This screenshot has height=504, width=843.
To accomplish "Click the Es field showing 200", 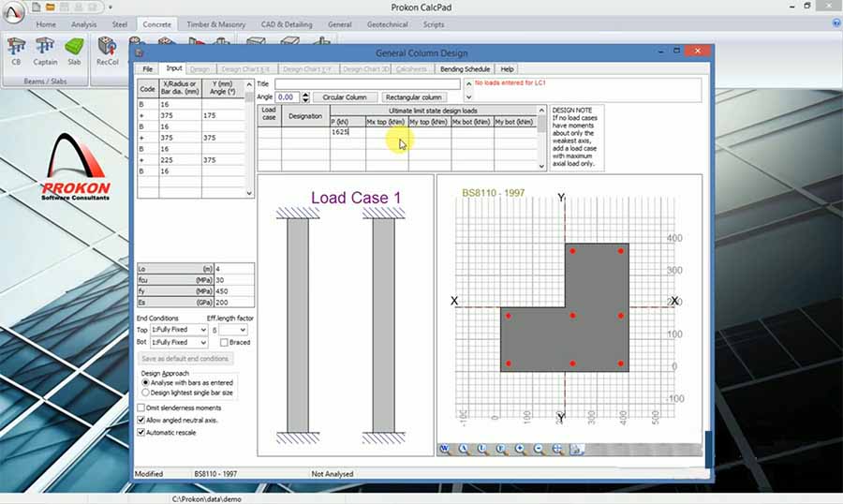I will tap(234, 303).
